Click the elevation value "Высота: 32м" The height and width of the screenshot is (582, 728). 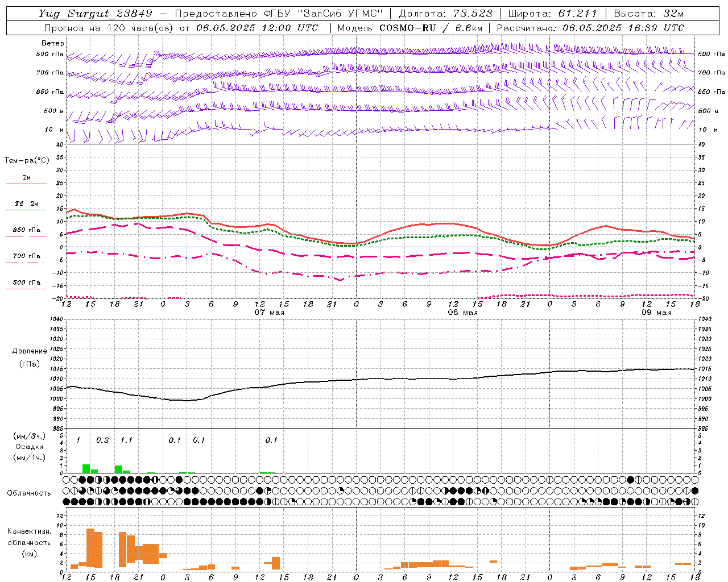coord(649,14)
